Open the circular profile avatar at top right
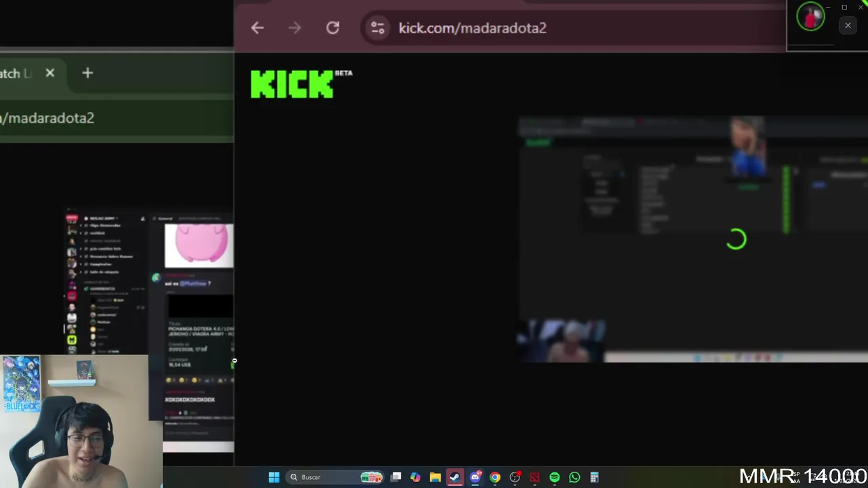 (810, 17)
